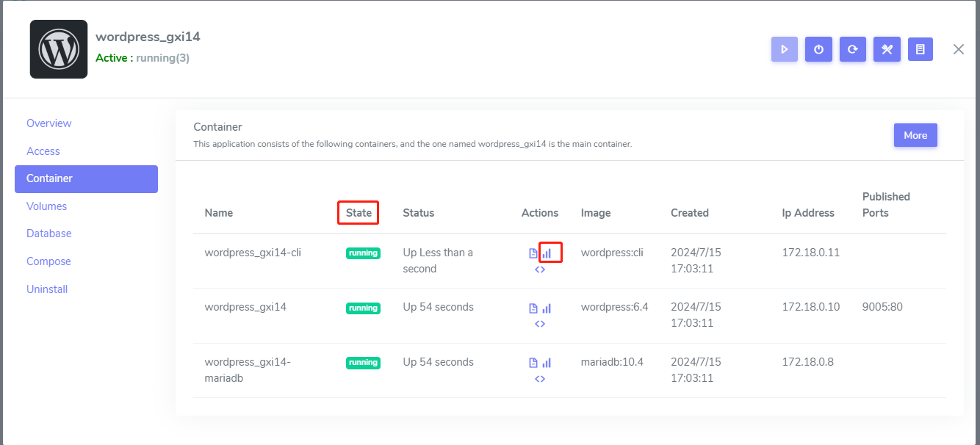Restart the app with the circular arrow button
980x445 pixels.
[852, 49]
